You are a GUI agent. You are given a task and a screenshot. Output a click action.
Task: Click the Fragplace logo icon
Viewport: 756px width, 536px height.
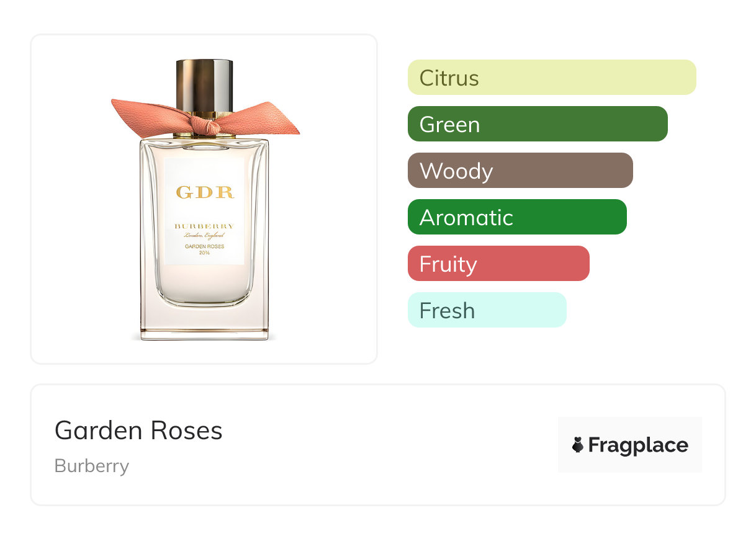pos(578,445)
